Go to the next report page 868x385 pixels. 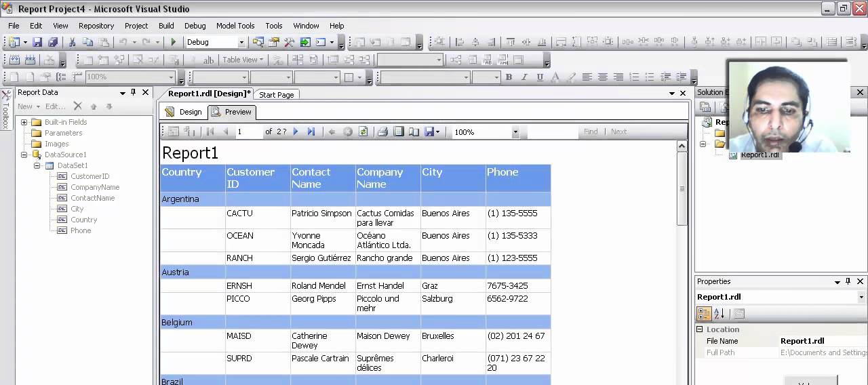pyautogui.click(x=296, y=131)
